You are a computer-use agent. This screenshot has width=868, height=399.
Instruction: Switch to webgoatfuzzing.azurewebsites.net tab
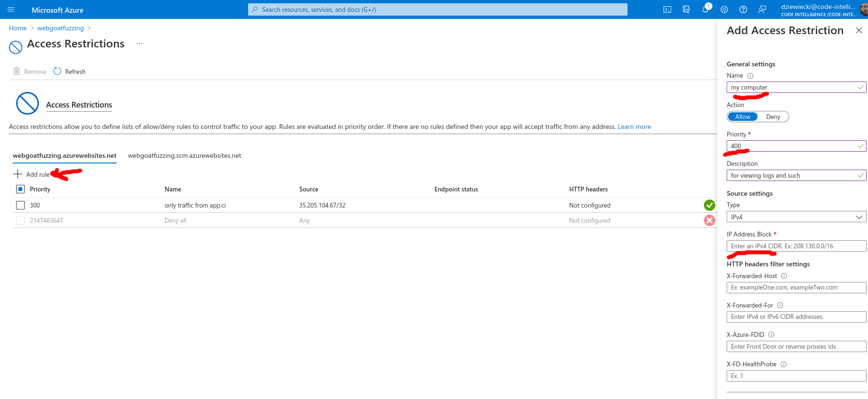(65, 155)
